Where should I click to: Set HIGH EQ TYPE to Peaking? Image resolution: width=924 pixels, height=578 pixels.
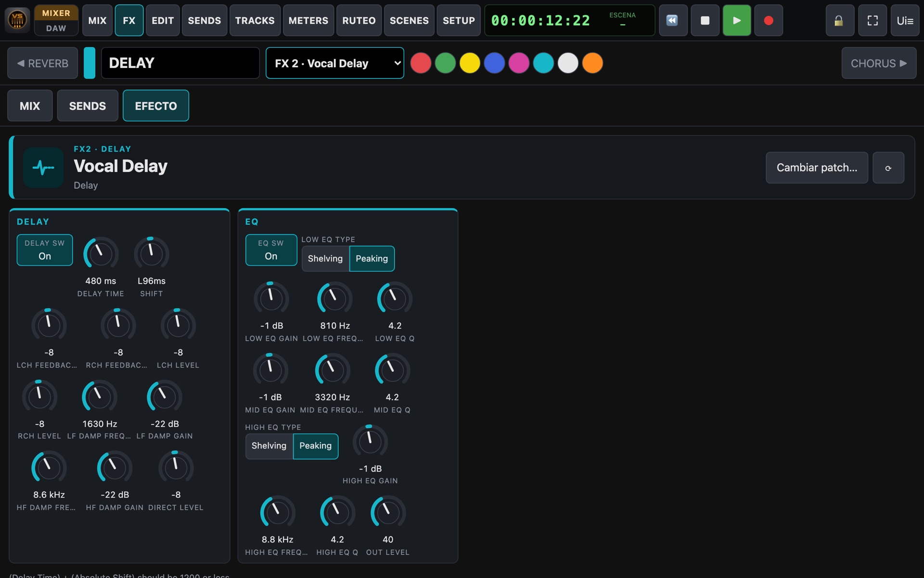click(315, 446)
